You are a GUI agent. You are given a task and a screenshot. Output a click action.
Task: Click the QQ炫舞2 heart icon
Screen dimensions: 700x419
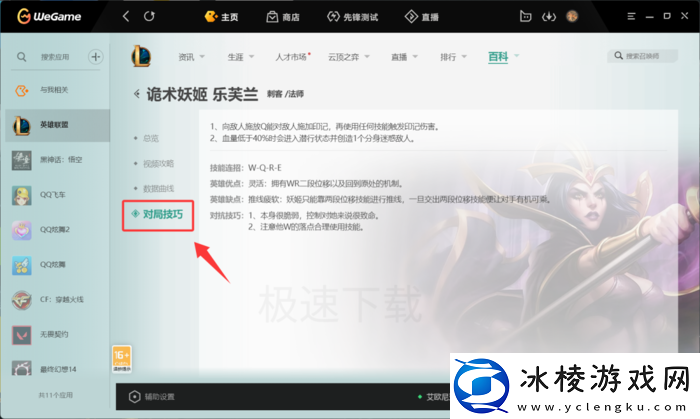pyautogui.click(x=21, y=230)
